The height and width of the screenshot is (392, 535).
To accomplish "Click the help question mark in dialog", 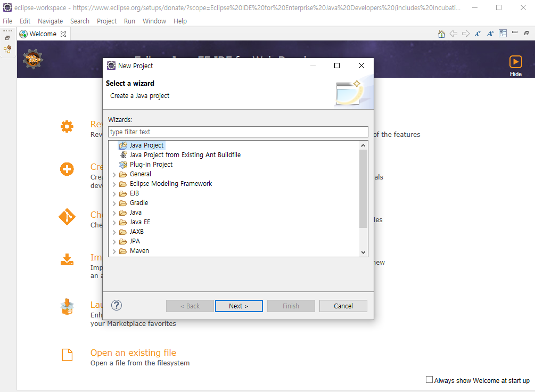I will click(117, 305).
